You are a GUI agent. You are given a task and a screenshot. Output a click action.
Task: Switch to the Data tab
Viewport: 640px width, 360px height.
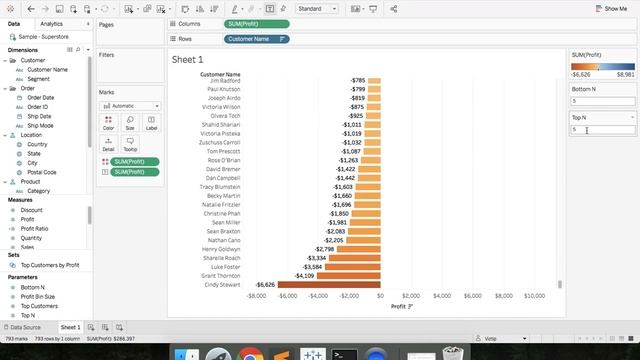14,24
